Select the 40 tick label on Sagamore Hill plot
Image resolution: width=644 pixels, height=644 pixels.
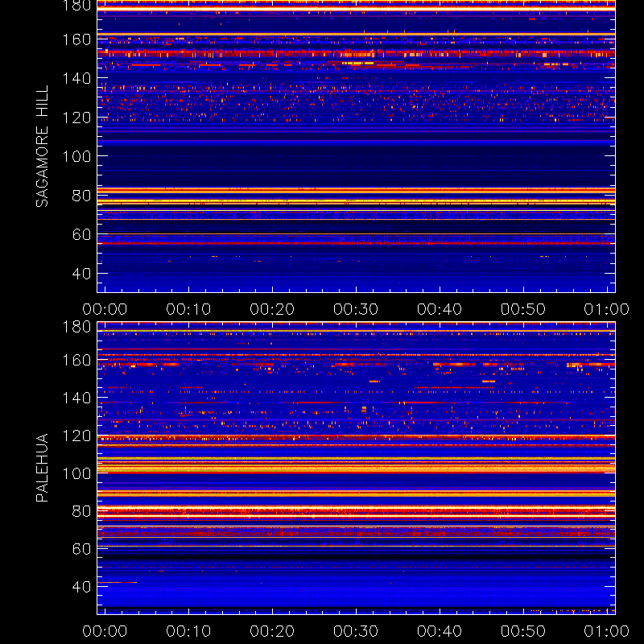tap(81, 274)
